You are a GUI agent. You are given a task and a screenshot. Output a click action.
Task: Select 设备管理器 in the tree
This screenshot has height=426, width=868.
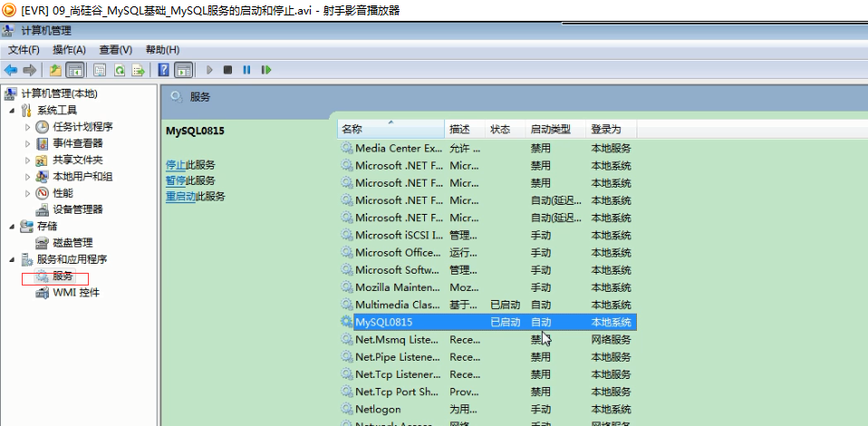pyautogui.click(x=78, y=209)
